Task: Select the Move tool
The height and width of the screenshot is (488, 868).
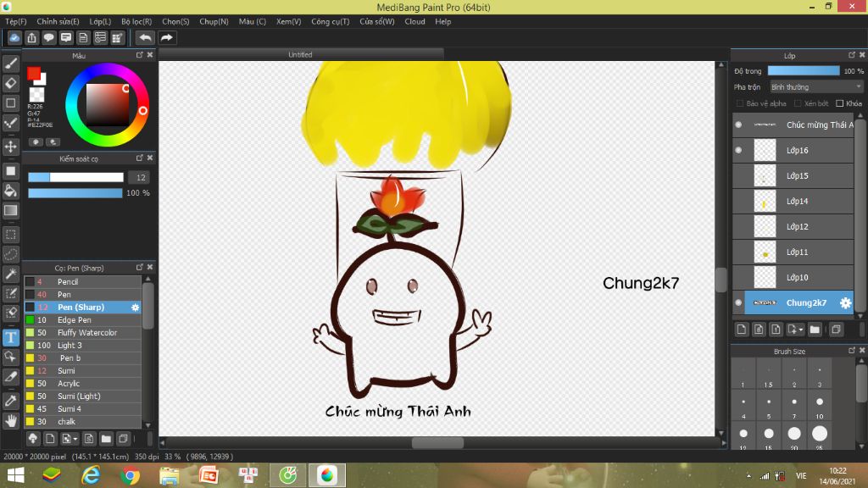Action: pyautogui.click(x=10, y=147)
